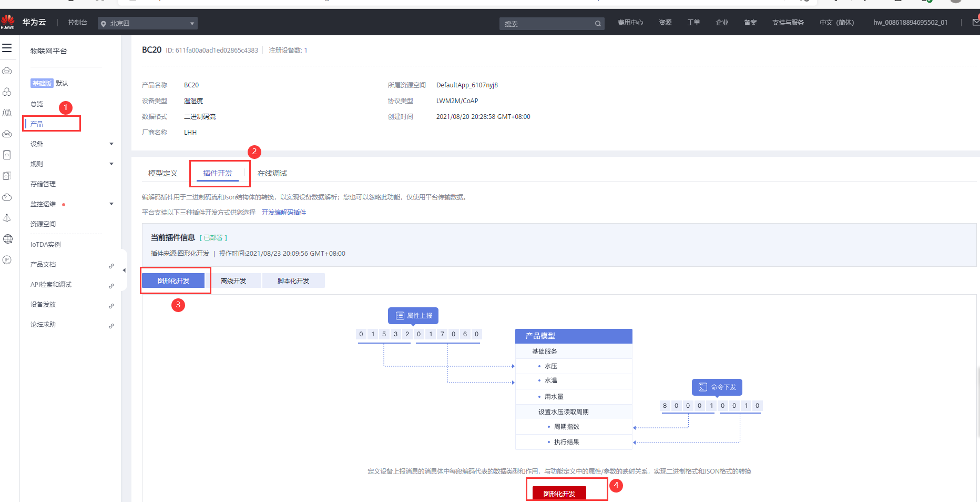Switch to the 在线调试 tab

point(272,173)
